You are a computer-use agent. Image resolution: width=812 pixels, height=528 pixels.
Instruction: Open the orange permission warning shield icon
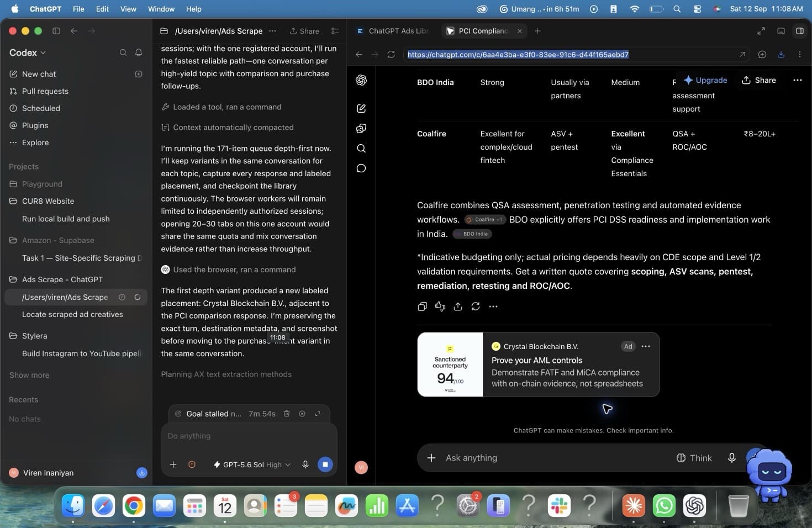pyautogui.click(x=192, y=464)
